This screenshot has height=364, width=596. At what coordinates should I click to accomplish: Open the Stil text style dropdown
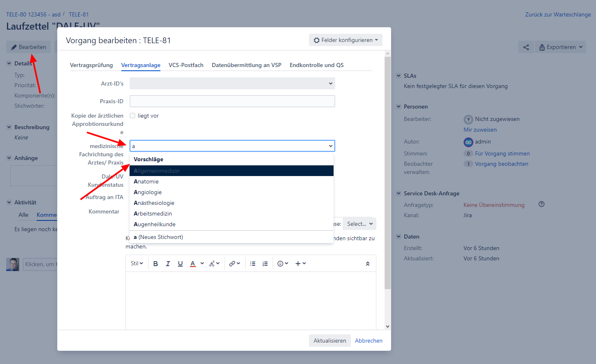coord(137,264)
